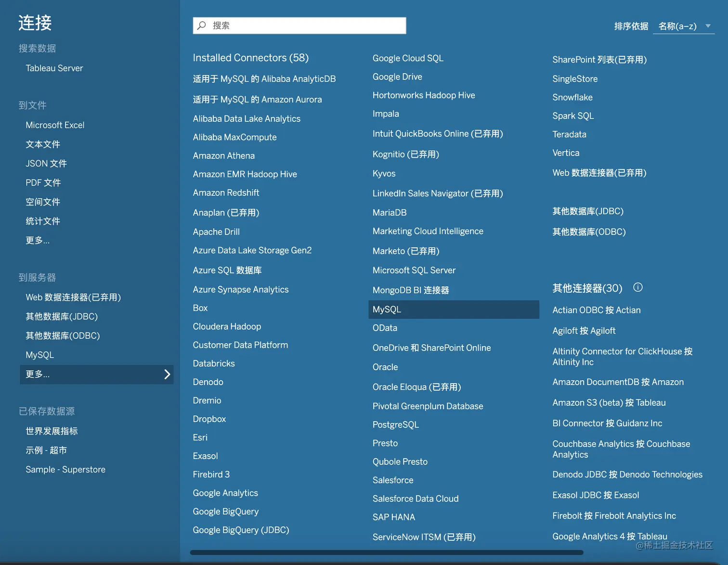Choose 空间文件 in the sidebar
This screenshot has width=728, height=565.
(x=43, y=202)
